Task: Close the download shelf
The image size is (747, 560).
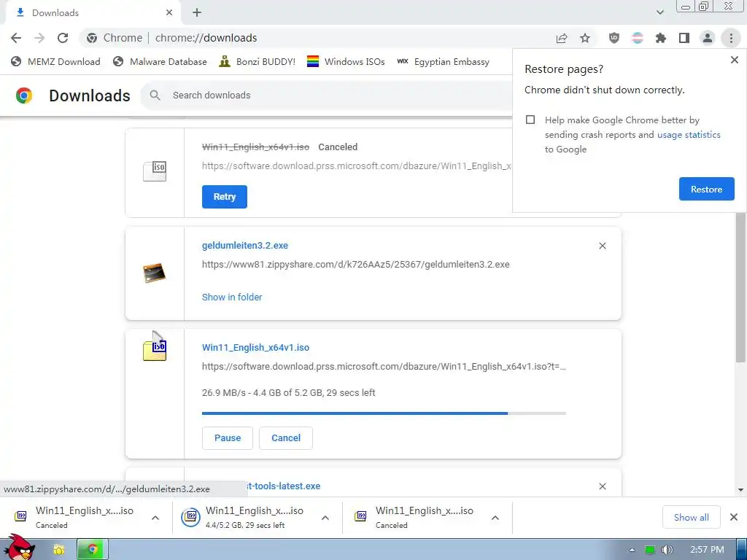Action: tap(734, 517)
